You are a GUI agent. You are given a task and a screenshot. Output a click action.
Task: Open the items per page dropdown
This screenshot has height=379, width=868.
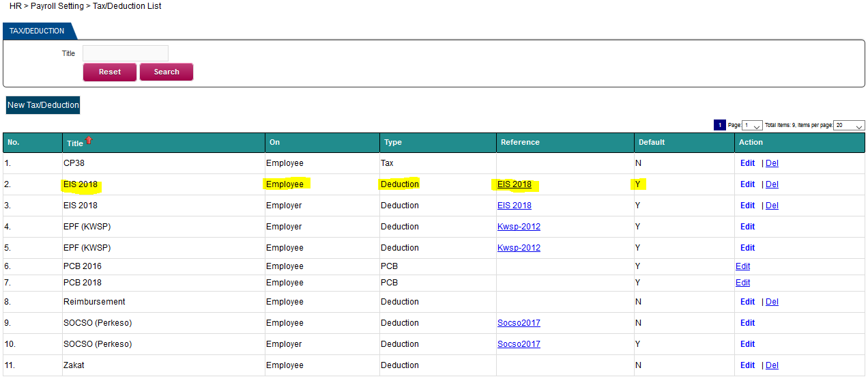[849, 126]
